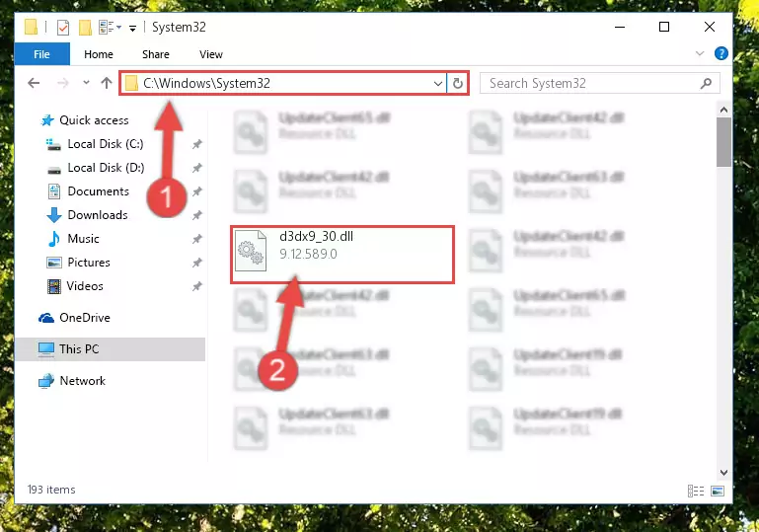Click the scrollbar down arrow
Screen dimensions: 759x532
coord(723,473)
